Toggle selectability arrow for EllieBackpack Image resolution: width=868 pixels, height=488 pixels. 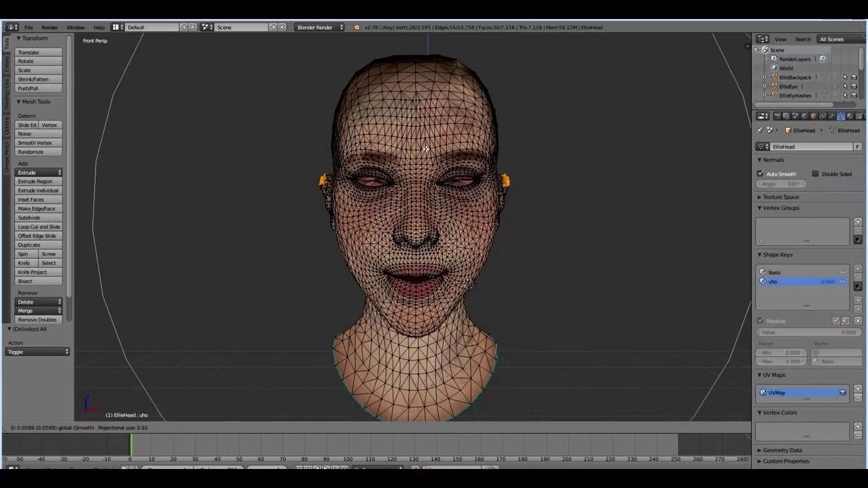845,77
